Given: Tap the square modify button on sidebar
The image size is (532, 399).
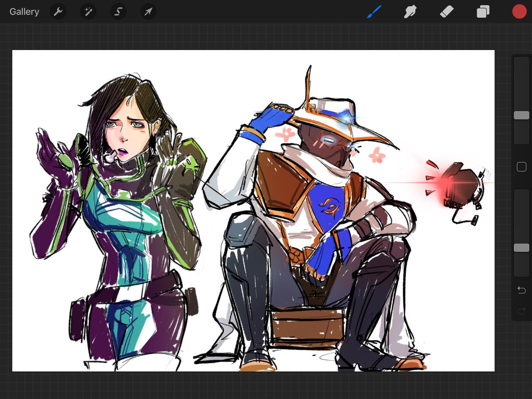Looking at the screenshot, I should coord(522,167).
